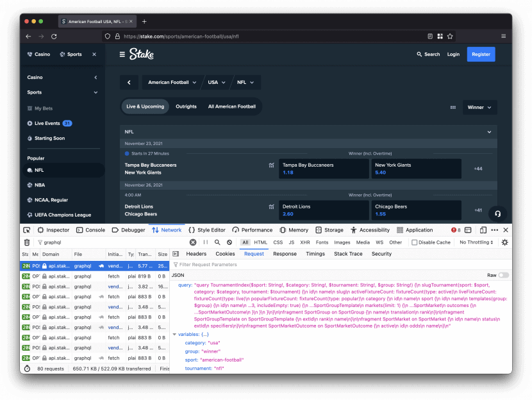Screen dimensions: 532x400
Task: Filter requests by JS
Action: pos(292,242)
